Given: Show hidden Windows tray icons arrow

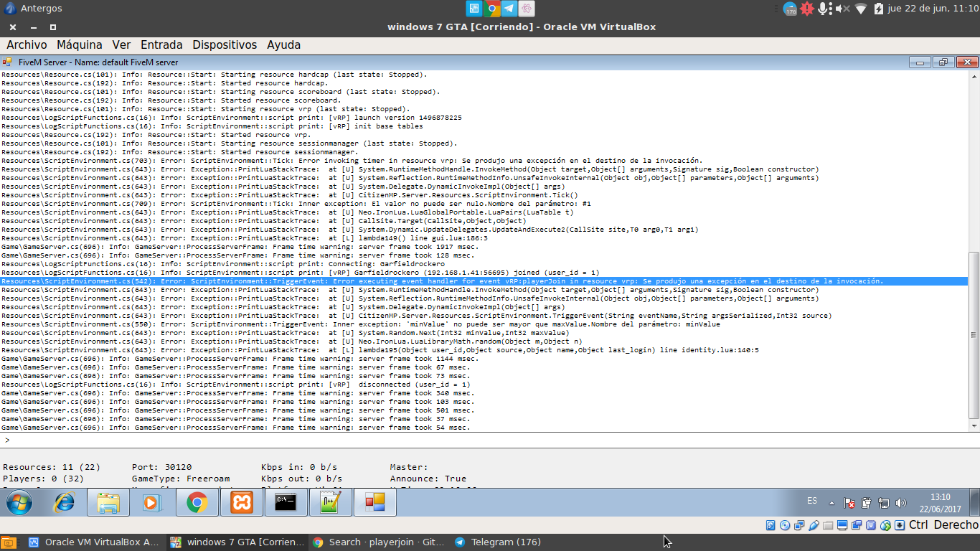Looking at the screenshot, I should click(831, 503).
